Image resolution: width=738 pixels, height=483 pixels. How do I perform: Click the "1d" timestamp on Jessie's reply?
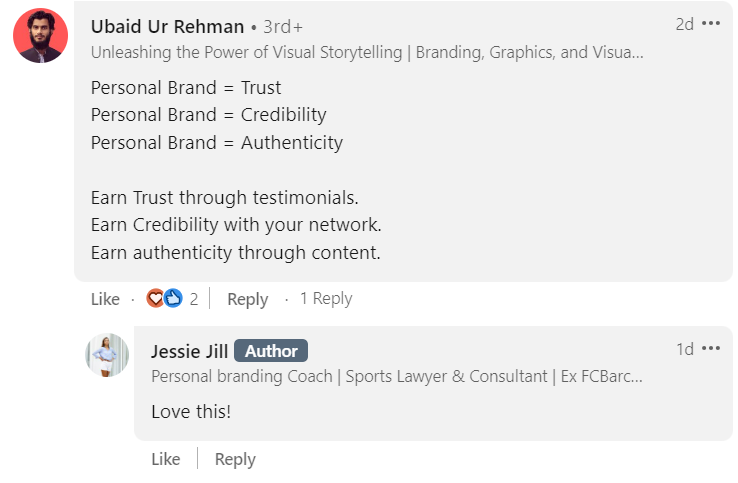(685, 349)
